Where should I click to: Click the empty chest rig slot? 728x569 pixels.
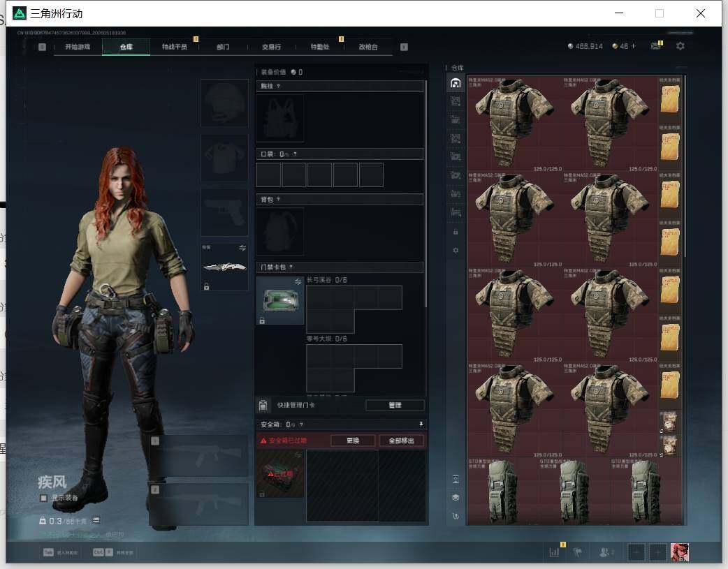pos(280,119)
